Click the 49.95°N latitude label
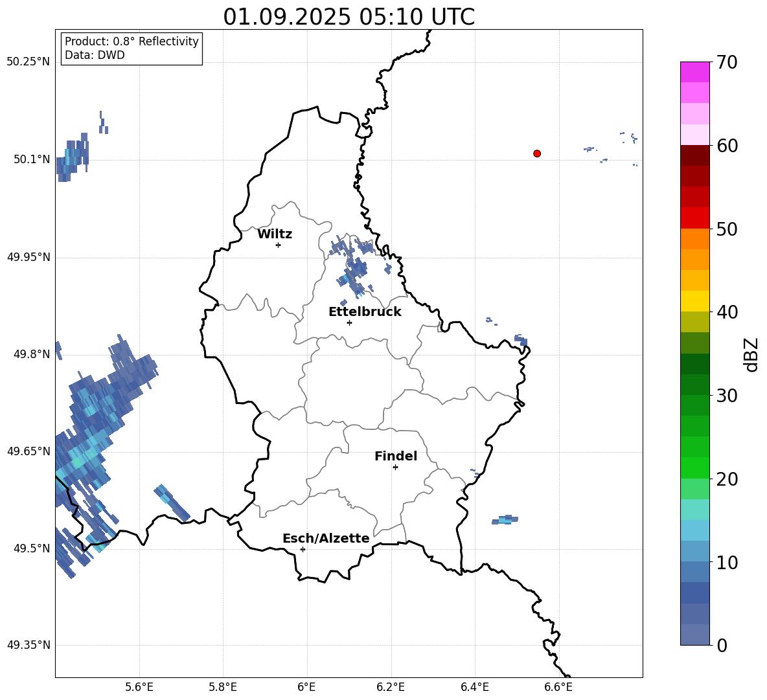This screenshot has width=767, height=700. point(29,257)
